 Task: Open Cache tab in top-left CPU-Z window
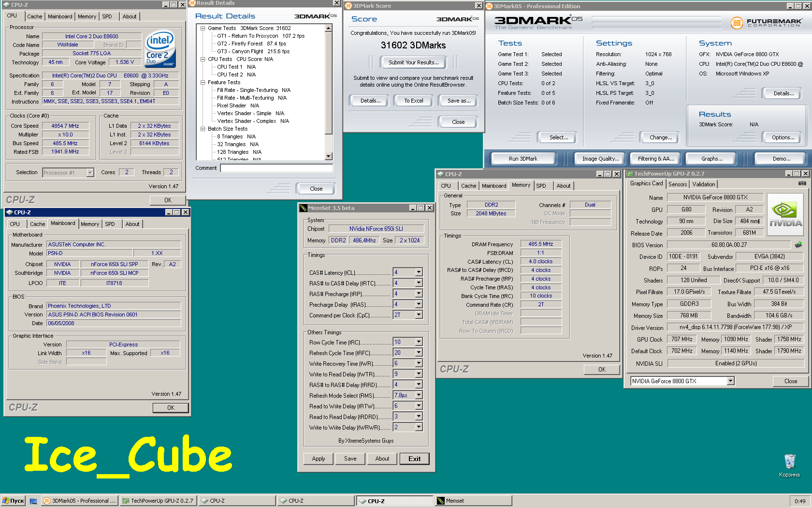pos(34,16)
